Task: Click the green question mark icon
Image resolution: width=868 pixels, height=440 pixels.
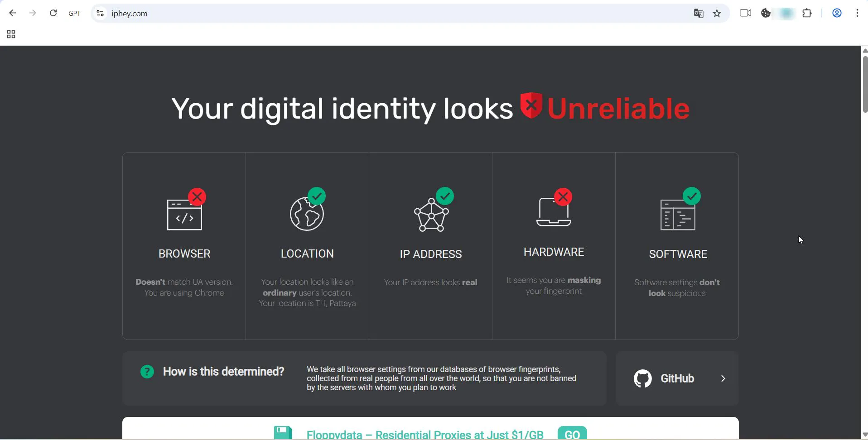Action: (147, 372)
